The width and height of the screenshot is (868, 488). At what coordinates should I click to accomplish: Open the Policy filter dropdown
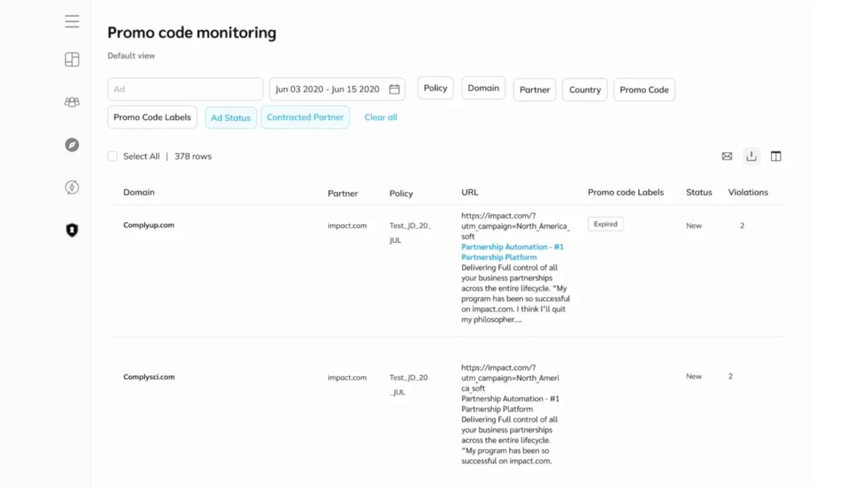(x=435, y=88)
